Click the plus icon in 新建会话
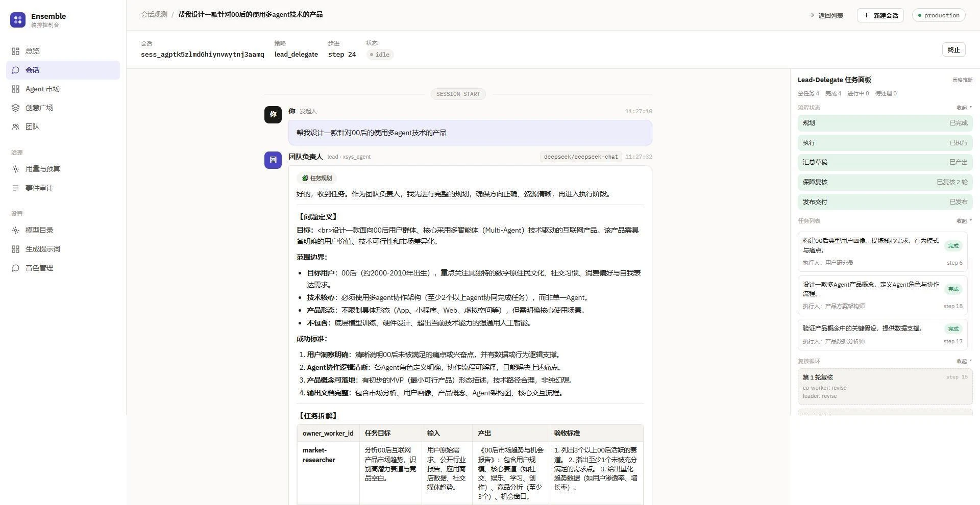This screenshot has height=505, width=980. (x=866, y=15)
